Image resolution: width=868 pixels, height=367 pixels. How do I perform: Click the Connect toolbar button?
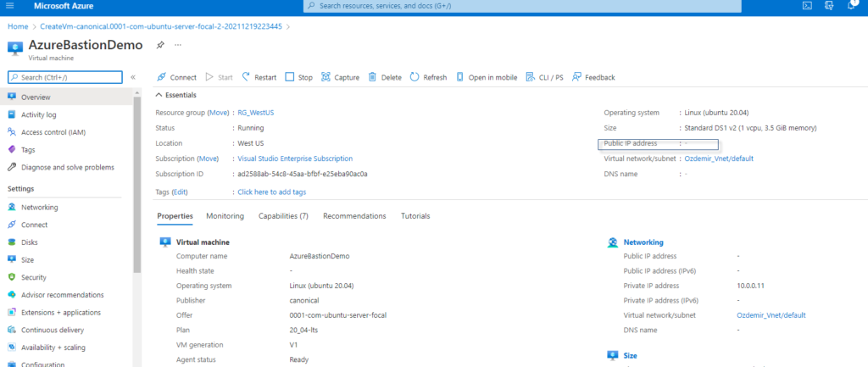176,77
